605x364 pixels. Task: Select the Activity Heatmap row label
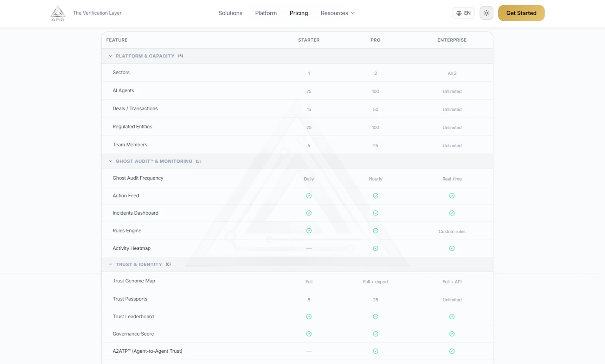pos(132,248)
